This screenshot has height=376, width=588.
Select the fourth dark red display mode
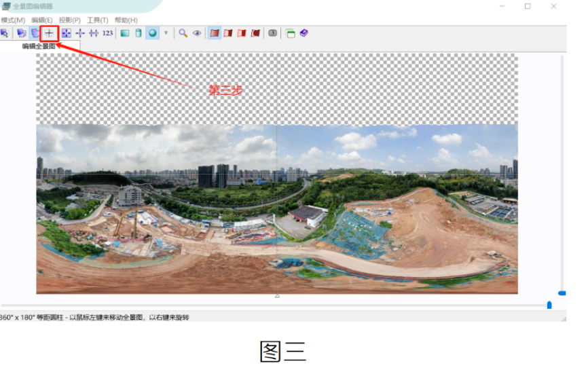coord(255,33)
